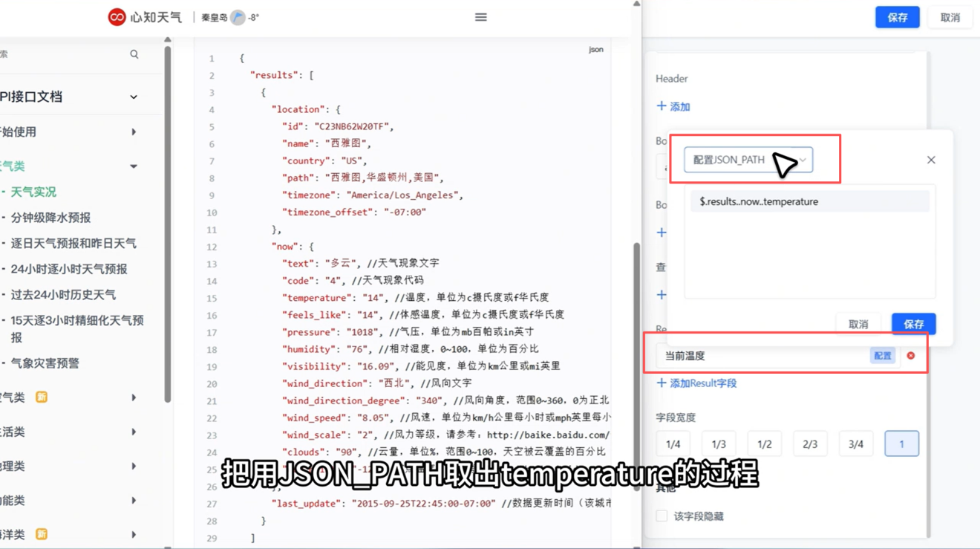Select field width 1/3
This screenshot has height=549, width=980.
pyautogui.click(x=719, y=444)
